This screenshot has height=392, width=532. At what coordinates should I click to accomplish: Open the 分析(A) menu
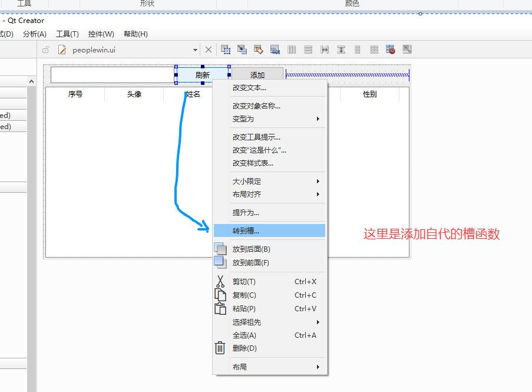(x=35, y=34)
